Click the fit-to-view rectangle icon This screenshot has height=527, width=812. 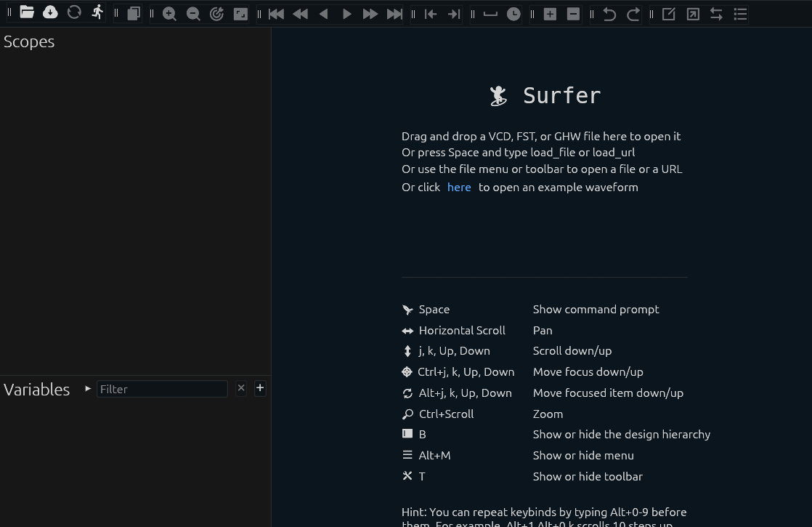pyautogui.click(x=240, y=14)
